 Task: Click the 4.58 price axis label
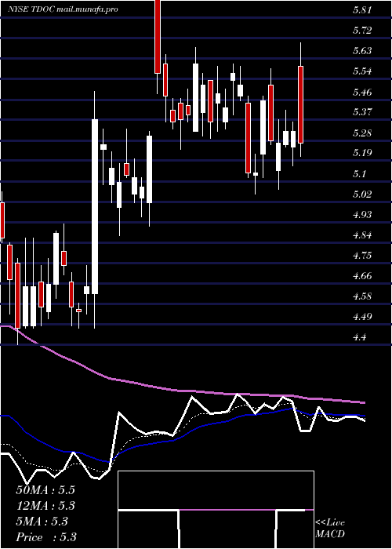coord(362,296)
